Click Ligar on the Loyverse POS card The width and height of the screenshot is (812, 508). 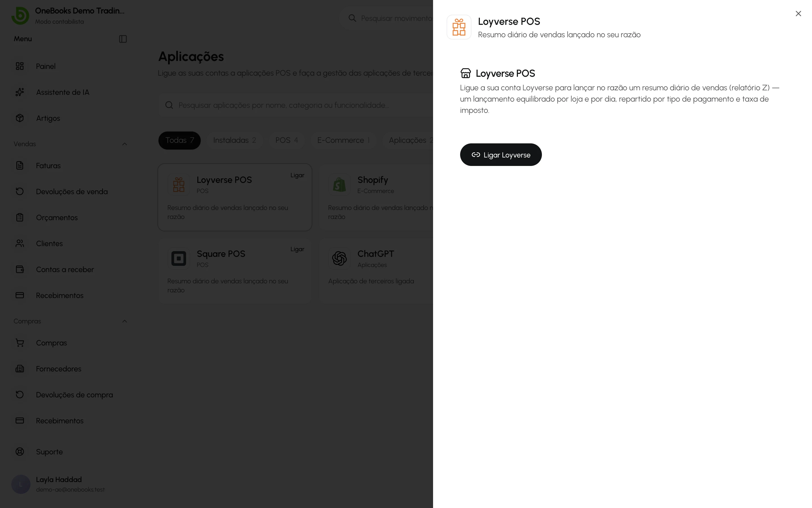(x=297, y=175)
